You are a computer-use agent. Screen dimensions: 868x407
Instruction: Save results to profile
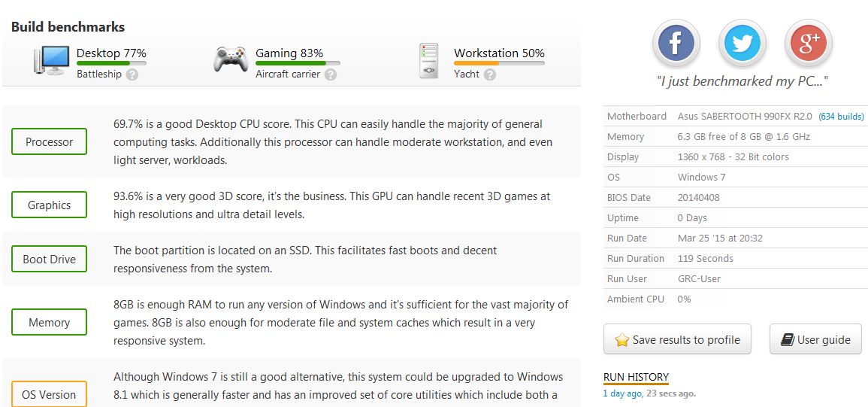(x=678, y=339)
